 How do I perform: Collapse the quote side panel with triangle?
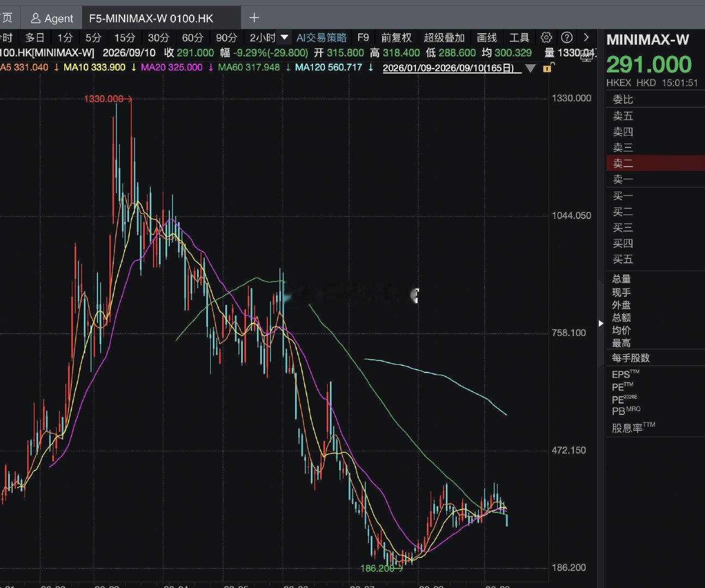point(600,323)
